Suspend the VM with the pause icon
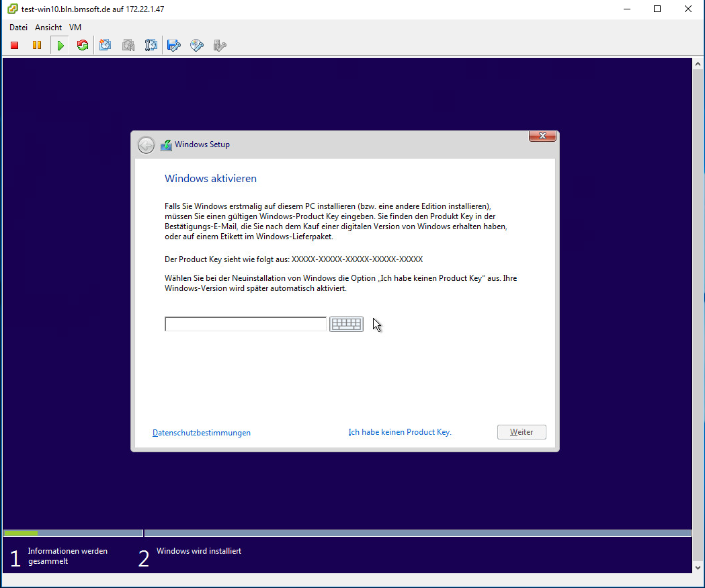The height and width of the screenshot is (588, 705). click(37, 46)
